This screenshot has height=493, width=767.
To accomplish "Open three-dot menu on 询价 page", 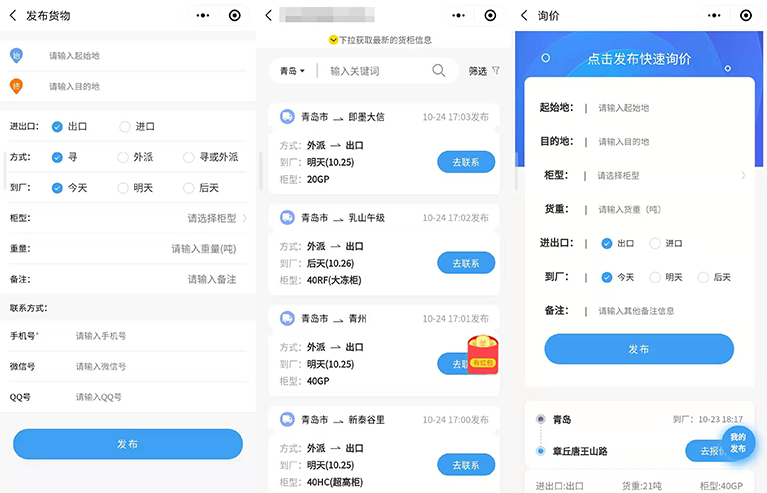I will point(715,16).
